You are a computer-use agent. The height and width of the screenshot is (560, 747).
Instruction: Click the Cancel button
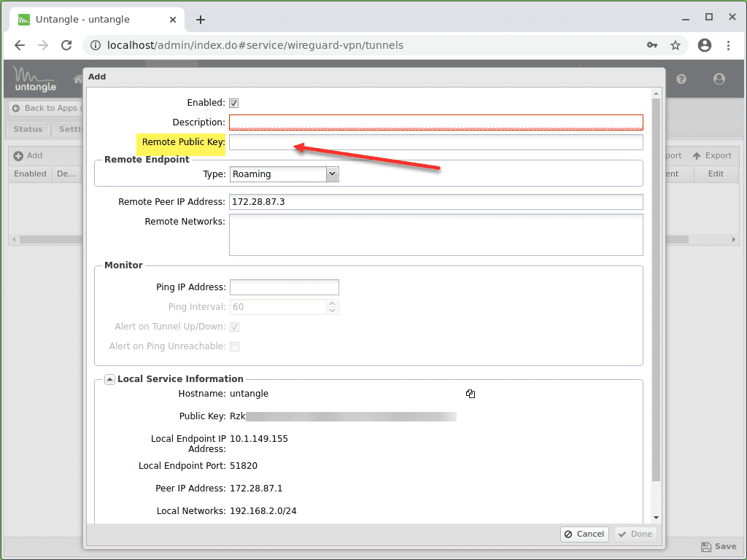pos(584,534)
